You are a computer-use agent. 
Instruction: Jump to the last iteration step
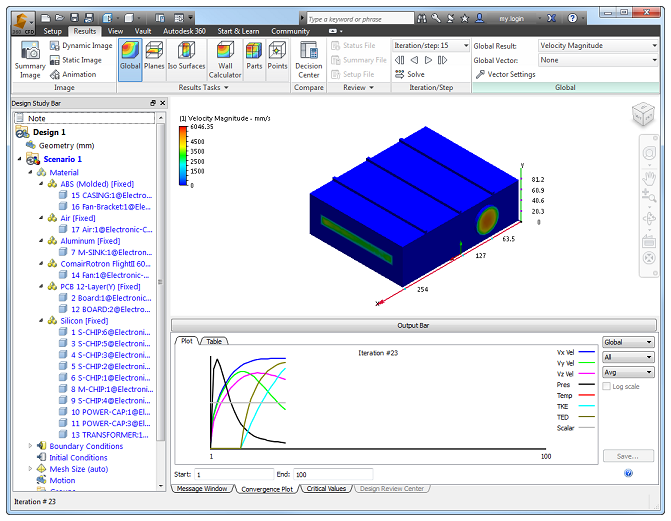point(442,60)
